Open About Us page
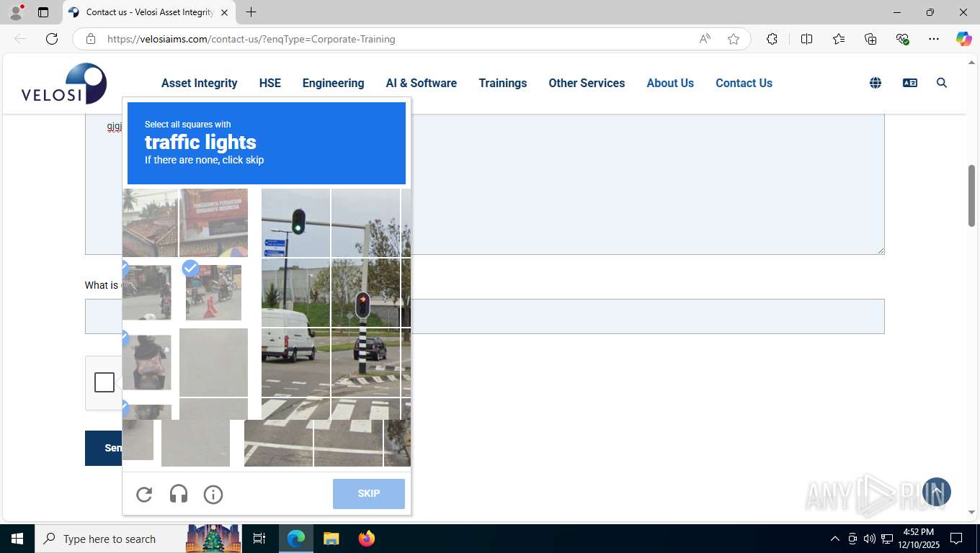The image size is (980, 553). [670, 83]
